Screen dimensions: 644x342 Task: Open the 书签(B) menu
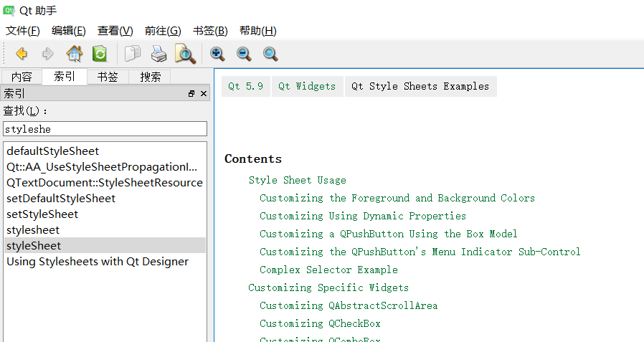point(210,31)
